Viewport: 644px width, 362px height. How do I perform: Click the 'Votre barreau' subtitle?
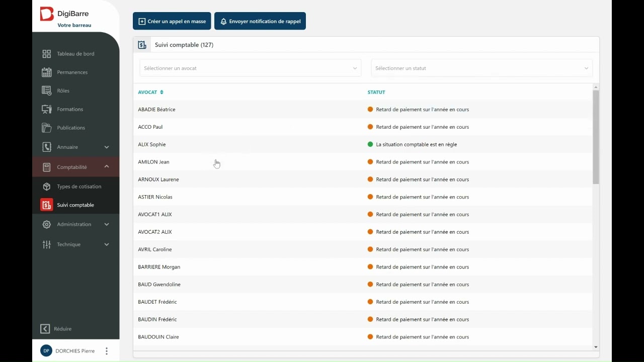point(74,26)
